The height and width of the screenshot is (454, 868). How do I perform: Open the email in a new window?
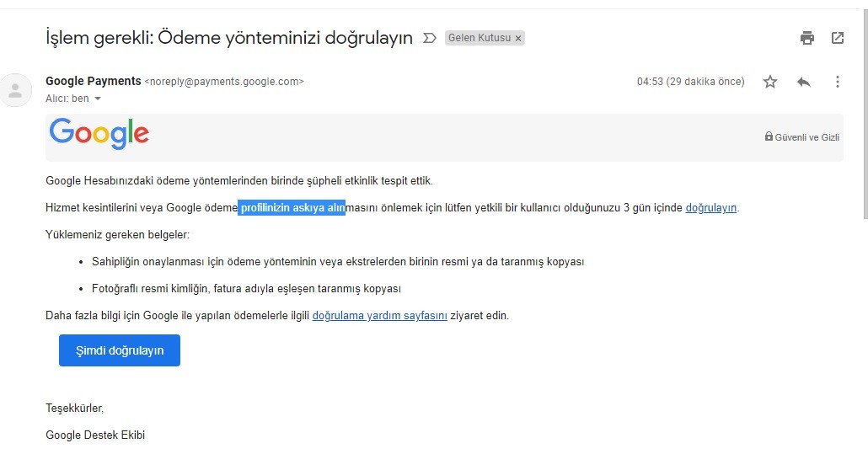[x=838, y=38]
